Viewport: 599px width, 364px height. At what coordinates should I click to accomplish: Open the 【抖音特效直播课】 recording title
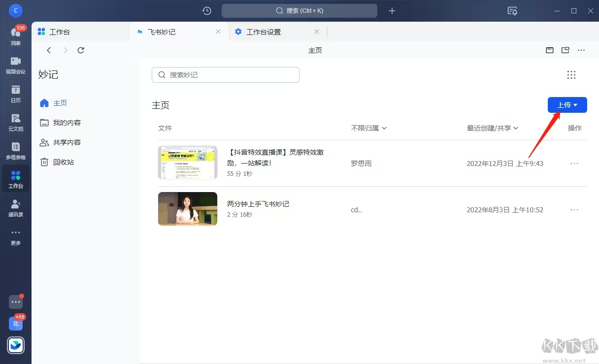275,157
